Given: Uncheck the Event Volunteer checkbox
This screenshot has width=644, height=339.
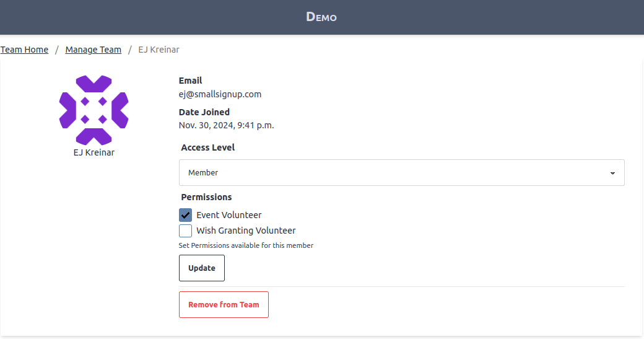Looking at the screenshot, I should click(x=185, y=215).
